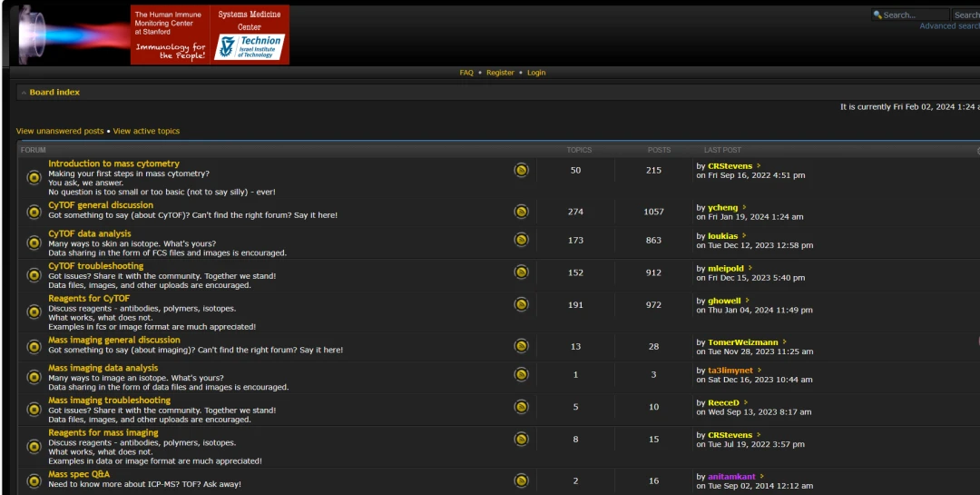Open the feed icon for Mass spec Q&A
The width and height of the screenshot is (980, 495).
(x=521, y=480)
